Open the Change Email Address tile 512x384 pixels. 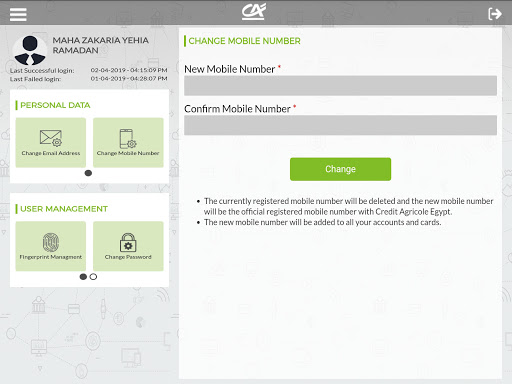(x=51, y=142)
